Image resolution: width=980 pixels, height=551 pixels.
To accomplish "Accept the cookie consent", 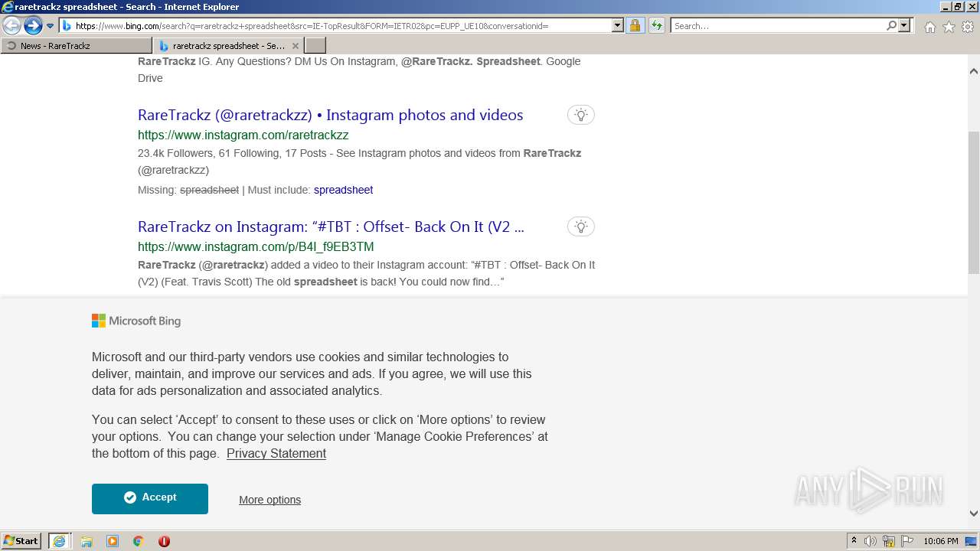I will 150,498.
